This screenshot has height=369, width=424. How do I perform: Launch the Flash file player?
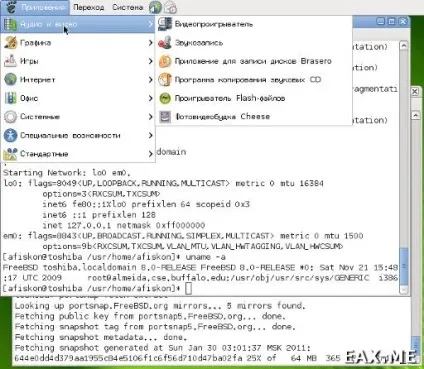[x=254, y=98]
